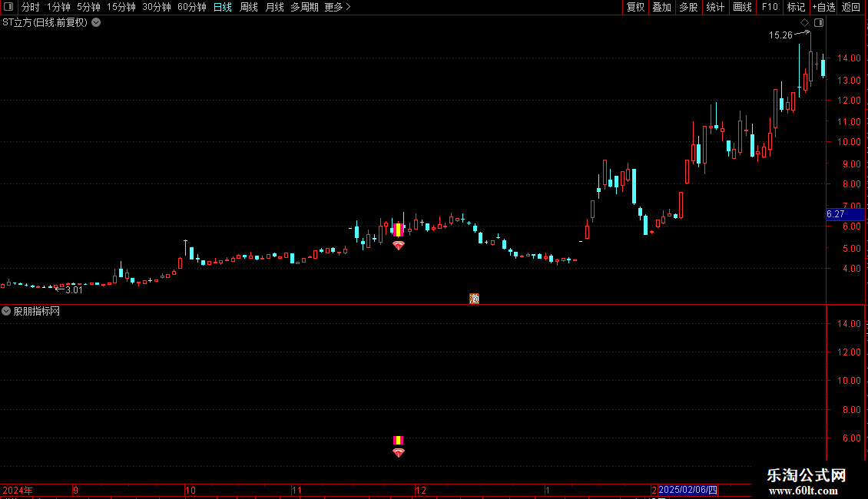Click the 3.01 low price annotation
This screenshot has width=868, height=499.
75,290
